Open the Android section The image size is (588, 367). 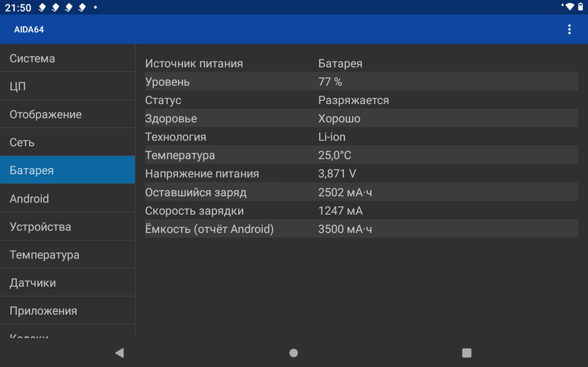[68, 198]
